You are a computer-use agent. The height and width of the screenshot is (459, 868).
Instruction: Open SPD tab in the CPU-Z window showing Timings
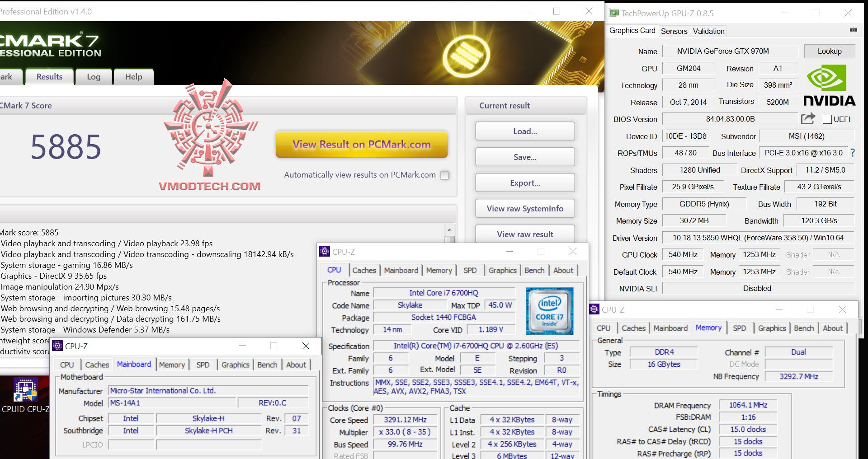(740, 328)
